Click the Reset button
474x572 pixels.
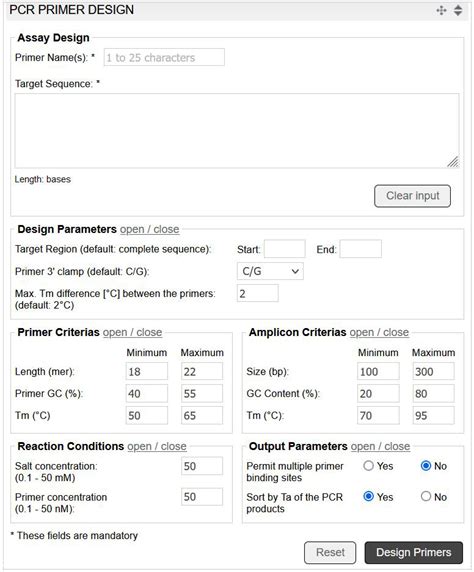[330, 552]
